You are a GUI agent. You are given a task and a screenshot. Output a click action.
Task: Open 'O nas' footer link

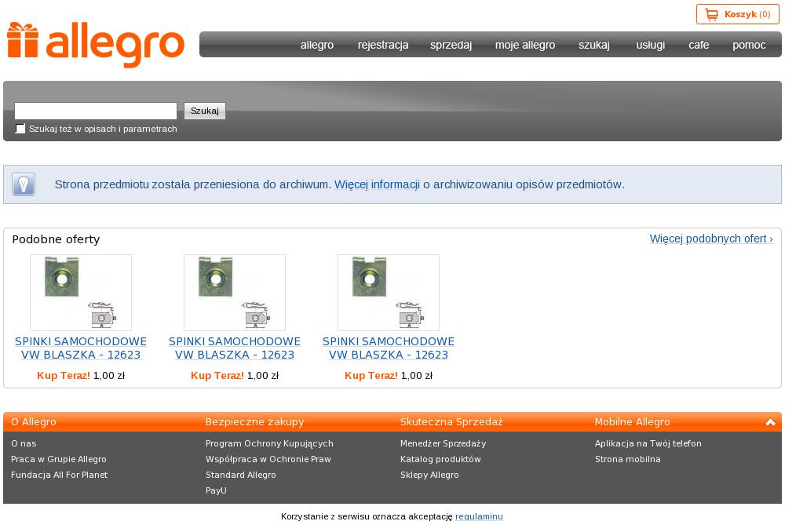[x=24, y=443]
